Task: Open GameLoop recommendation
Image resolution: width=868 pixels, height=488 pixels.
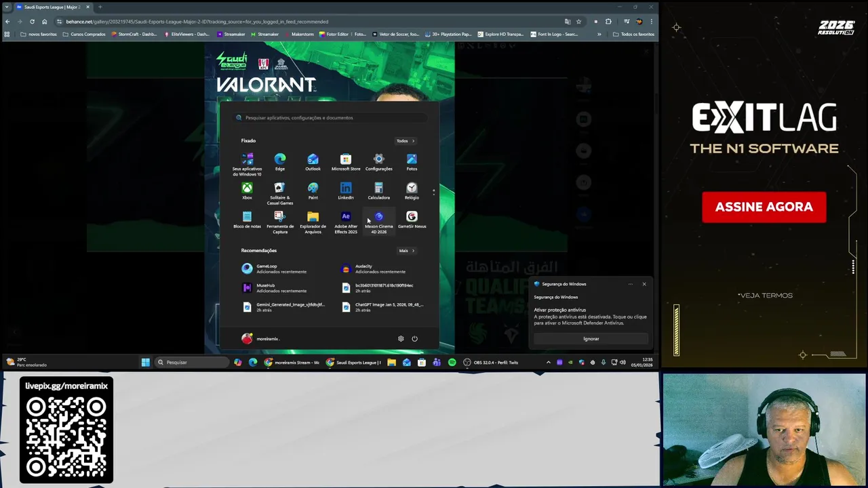Action: click(275, 269)
